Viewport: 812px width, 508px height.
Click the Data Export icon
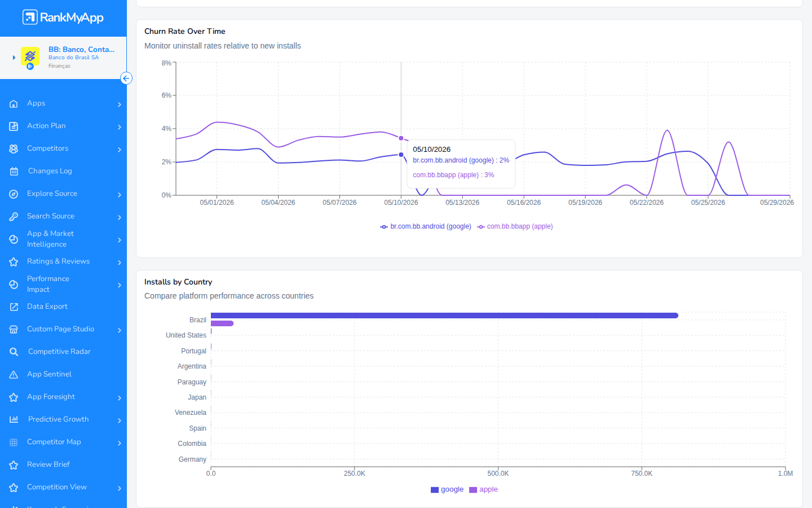(14, 307)
